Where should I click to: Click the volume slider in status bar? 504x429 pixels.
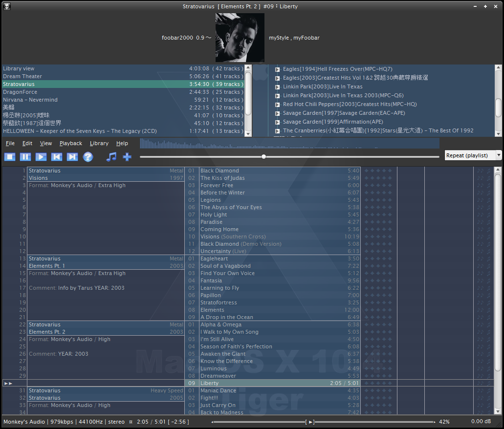323,422
